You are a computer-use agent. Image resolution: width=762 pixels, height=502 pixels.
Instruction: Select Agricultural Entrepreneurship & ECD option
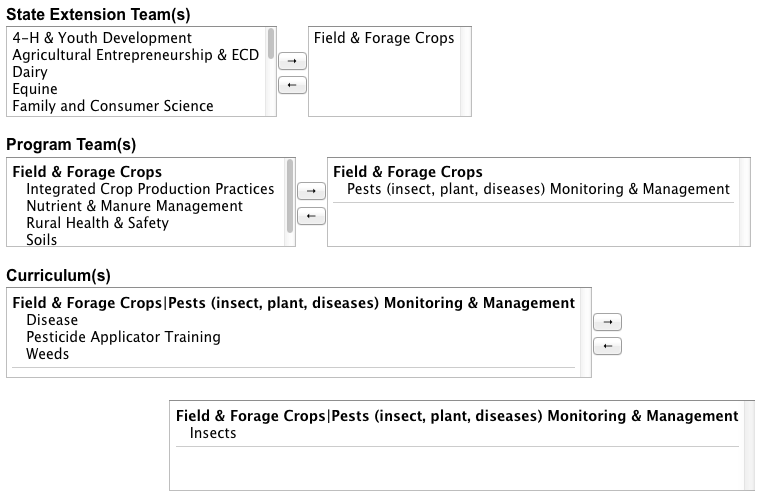(135, 55)
